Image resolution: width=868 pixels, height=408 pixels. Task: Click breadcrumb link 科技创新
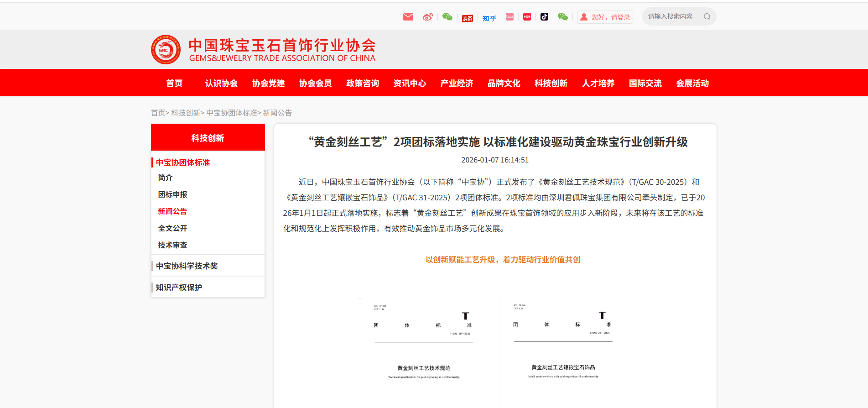pyautogui.click(x=186, y=113)
